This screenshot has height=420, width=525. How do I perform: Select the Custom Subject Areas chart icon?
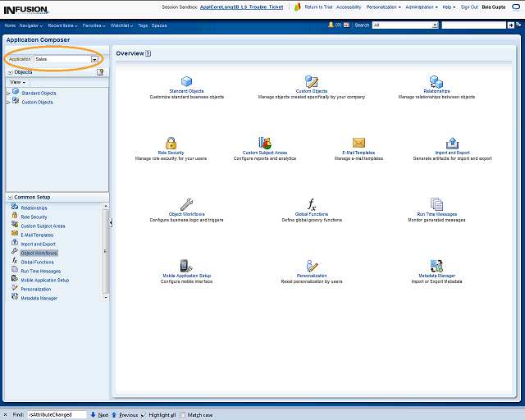(265, 143)
